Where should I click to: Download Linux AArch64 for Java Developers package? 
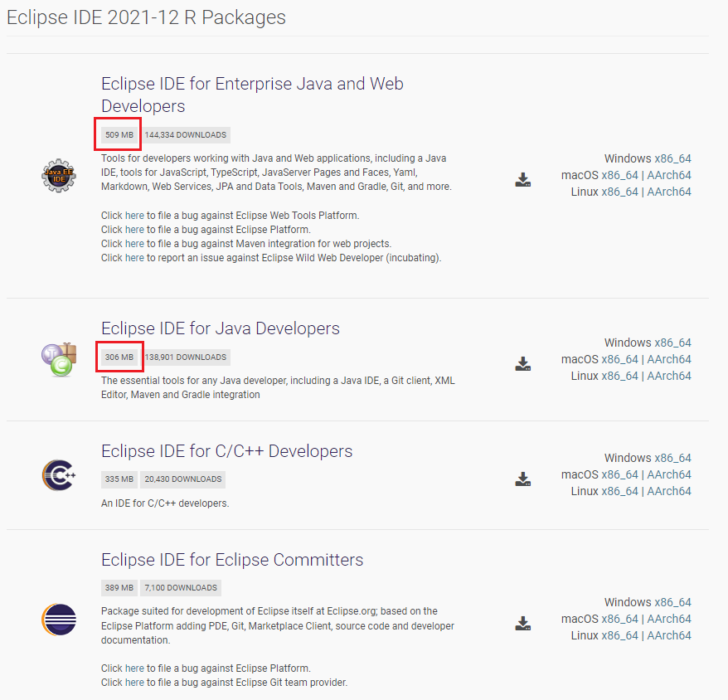point(669,376)
